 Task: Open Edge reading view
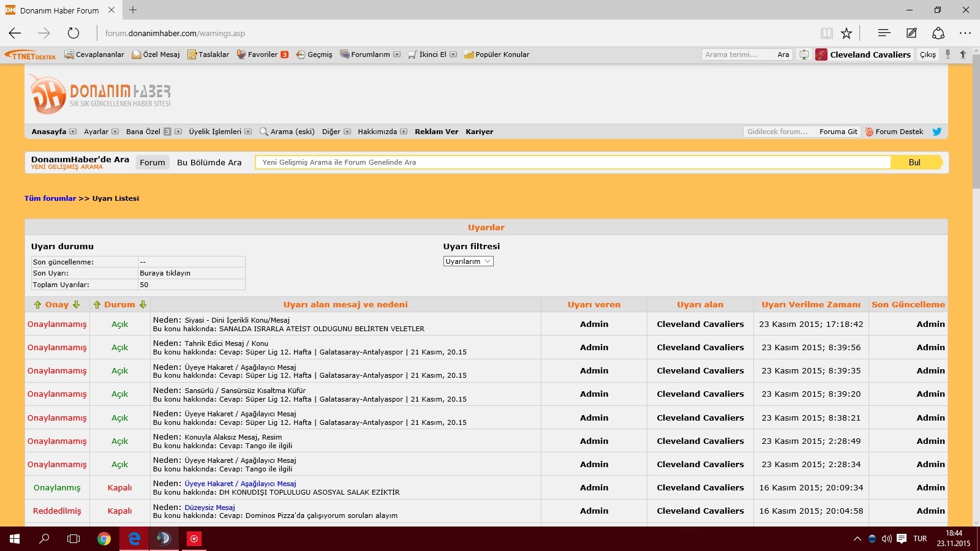826,33
